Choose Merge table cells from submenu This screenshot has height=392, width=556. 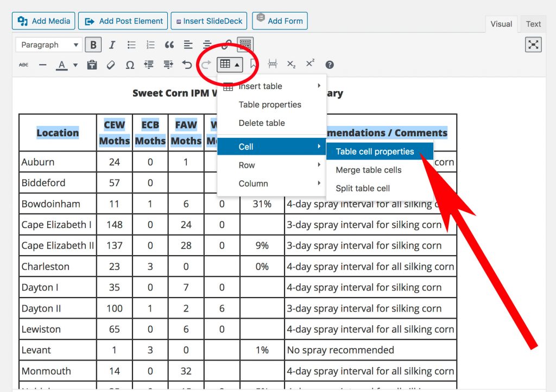click(x=369, y=170)
